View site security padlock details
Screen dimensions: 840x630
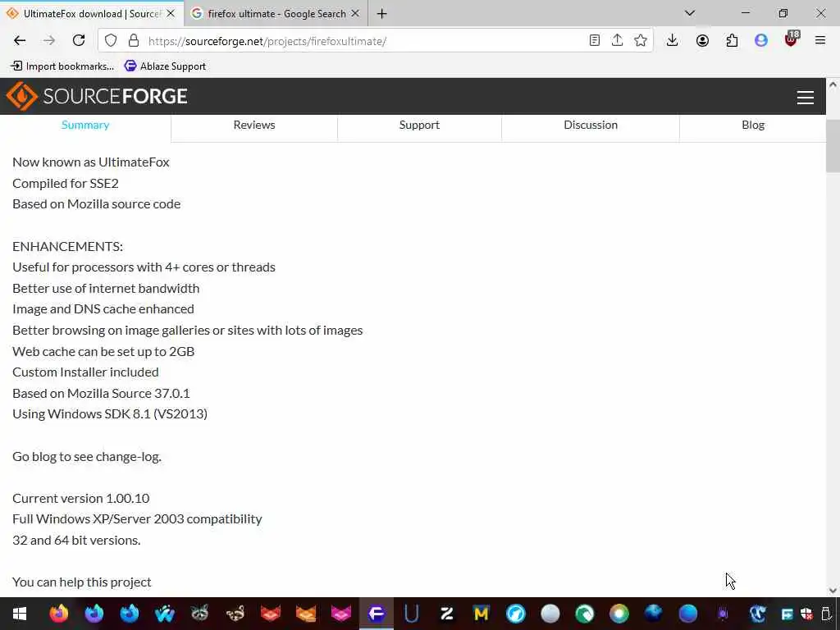(134, 41)
